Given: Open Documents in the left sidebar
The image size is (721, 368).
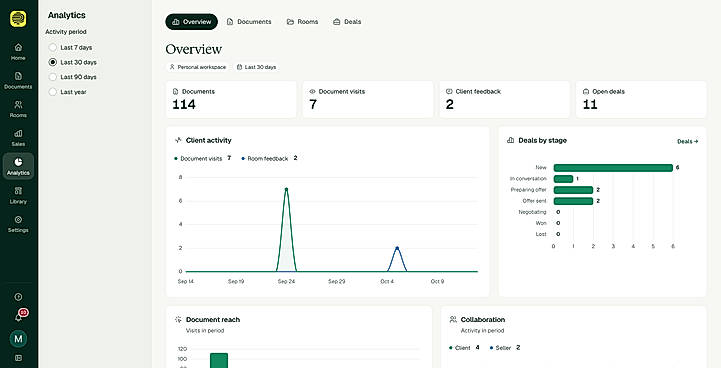Looking at the screenshot, I should tap(18, 80).
